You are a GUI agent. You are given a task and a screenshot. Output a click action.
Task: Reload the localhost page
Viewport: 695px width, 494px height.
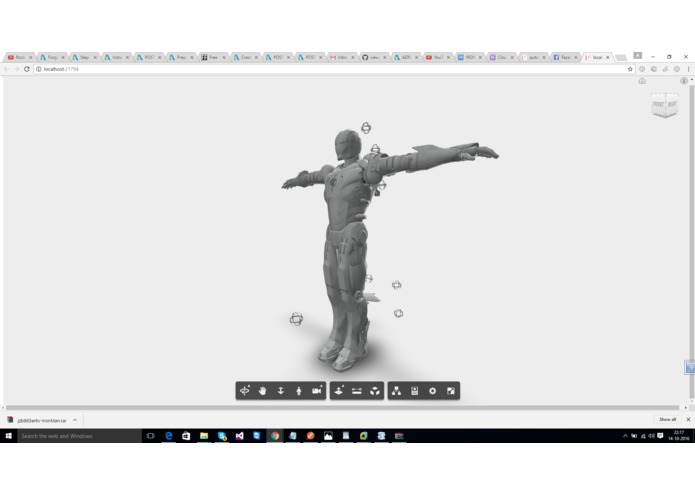(x=27, y=69)
